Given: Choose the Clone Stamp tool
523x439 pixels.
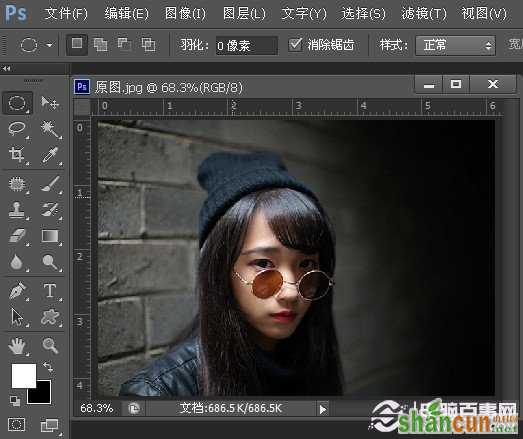Looking at the screenshot, I should (x=17, y=210).
